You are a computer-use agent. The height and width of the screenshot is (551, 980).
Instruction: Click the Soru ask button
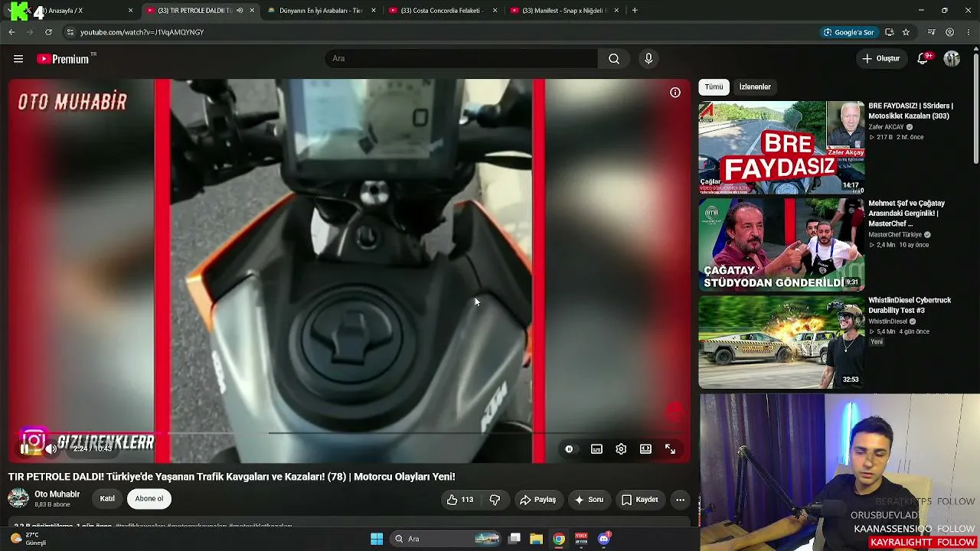(x=589, y=500)
